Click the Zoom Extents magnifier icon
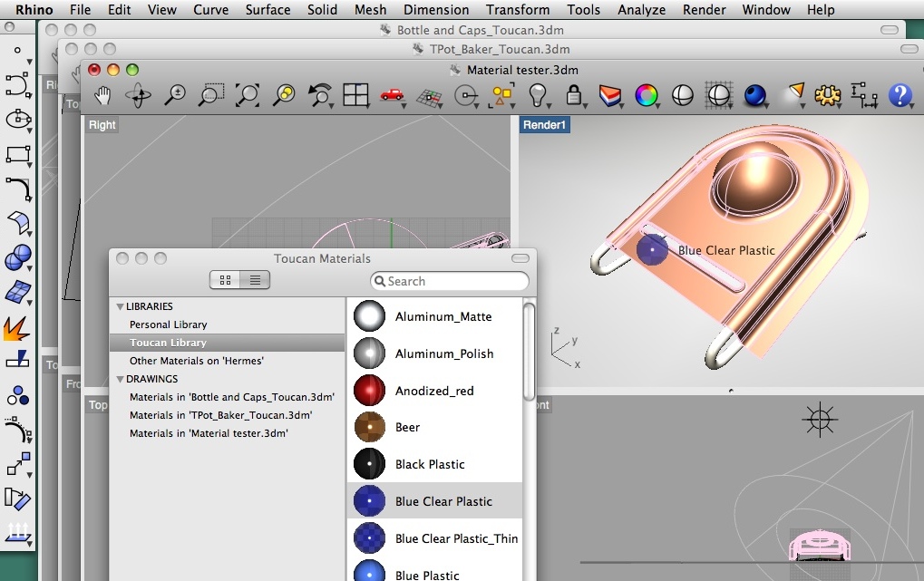The width and height of the screenshot is (924, 581). (x=247, y=94)
